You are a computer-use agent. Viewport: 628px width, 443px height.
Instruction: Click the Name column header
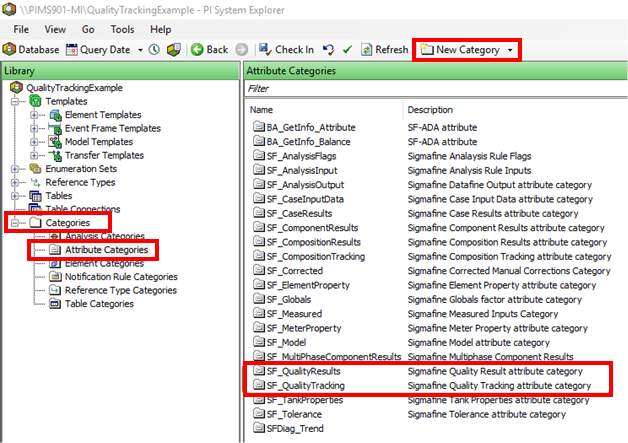tap(261, 110)
